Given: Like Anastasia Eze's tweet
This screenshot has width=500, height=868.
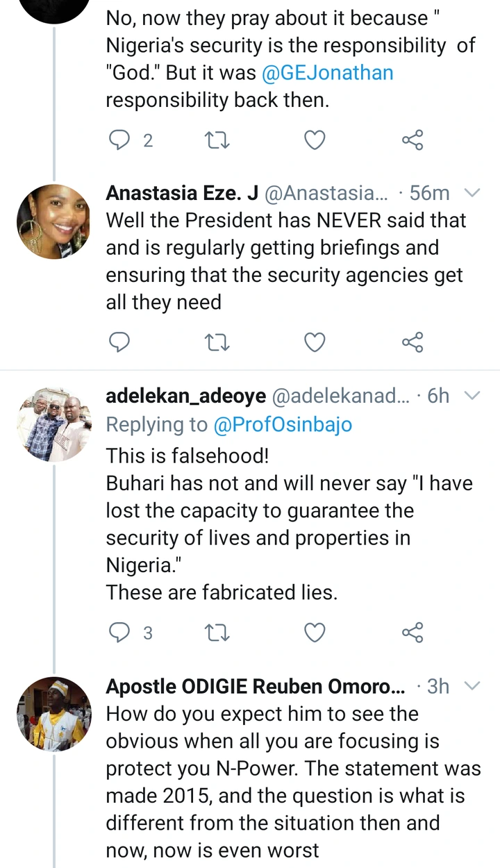Looking at the screenshot, I should click(315, 342).
